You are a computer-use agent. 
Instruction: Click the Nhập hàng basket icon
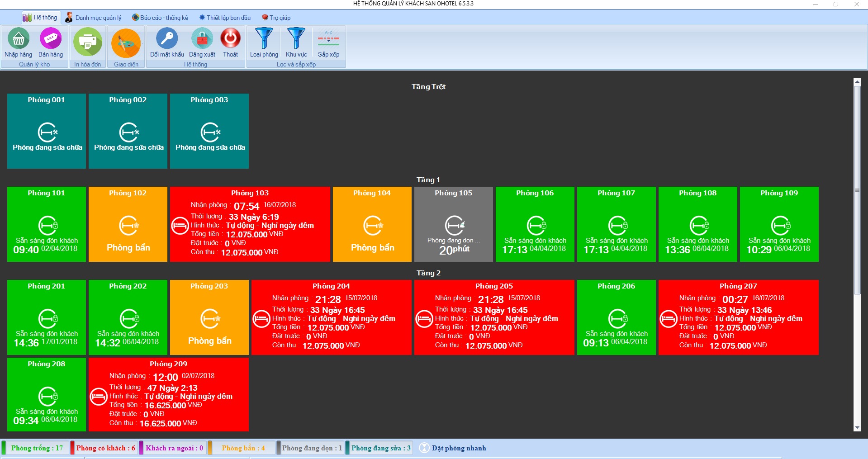coord(19,39)
